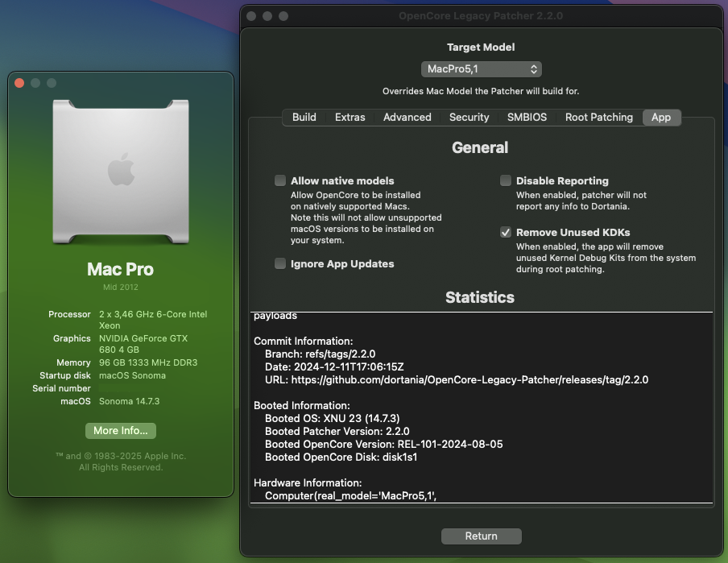The width and height of the screenshot is (728, 563).
Task: Select the Security tab
Action: click(469, 117)
